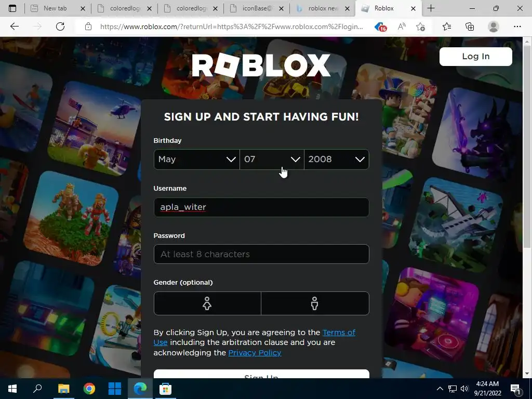Switch to the iconBase@ tab
This screenshot has height=399, width=532.
click(x=258, y=8)
